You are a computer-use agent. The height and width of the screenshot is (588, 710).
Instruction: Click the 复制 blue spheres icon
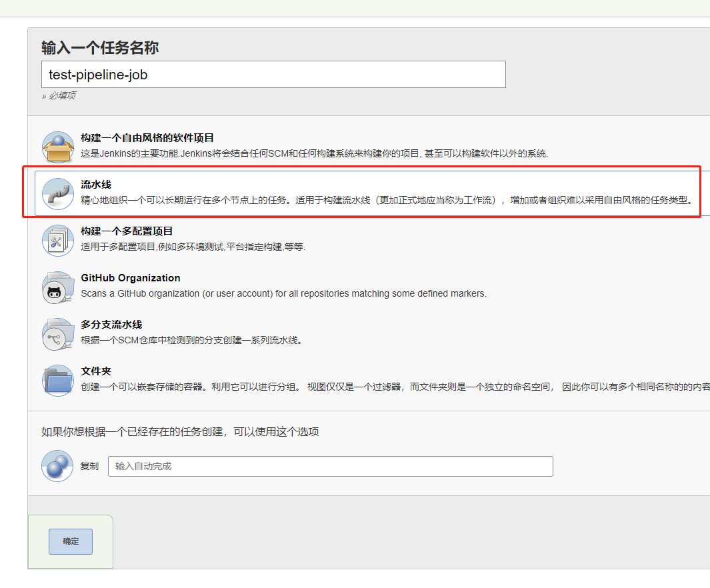click(x=57, y=465)
